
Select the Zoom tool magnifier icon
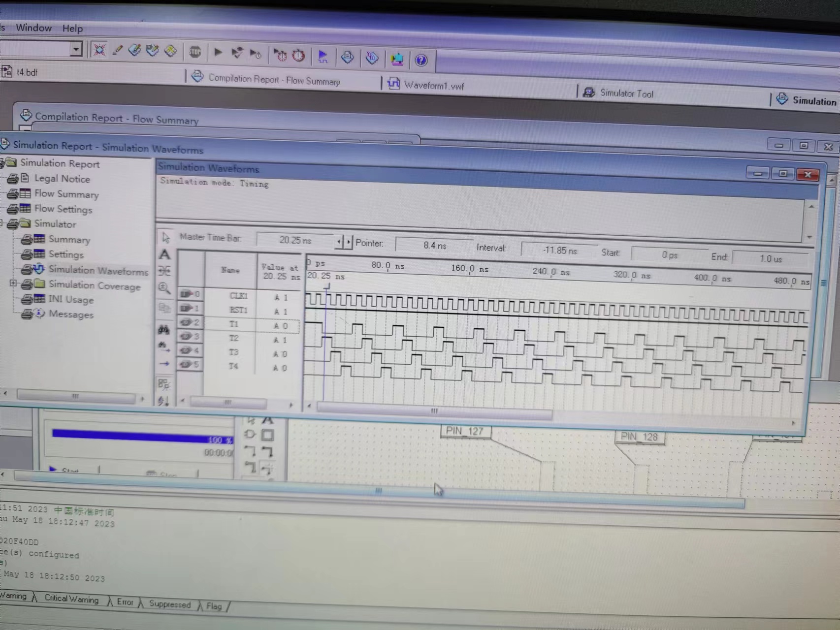(164, 288)
